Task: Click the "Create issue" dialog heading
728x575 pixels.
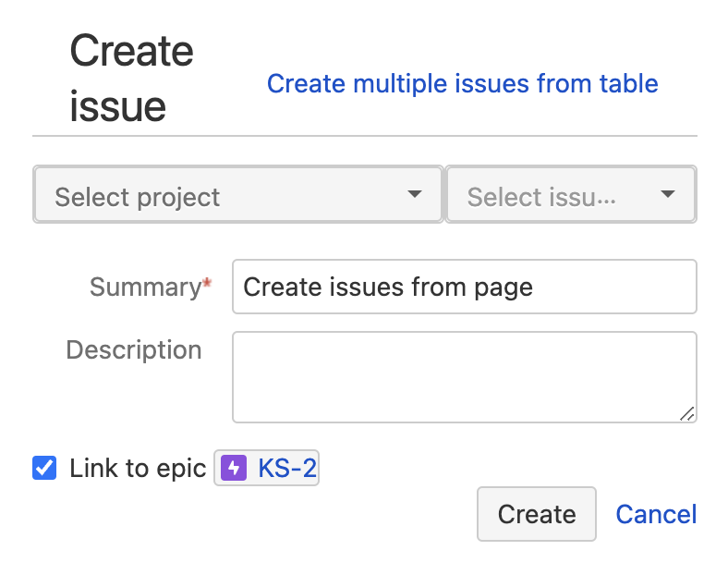Action: coord(131,78)
